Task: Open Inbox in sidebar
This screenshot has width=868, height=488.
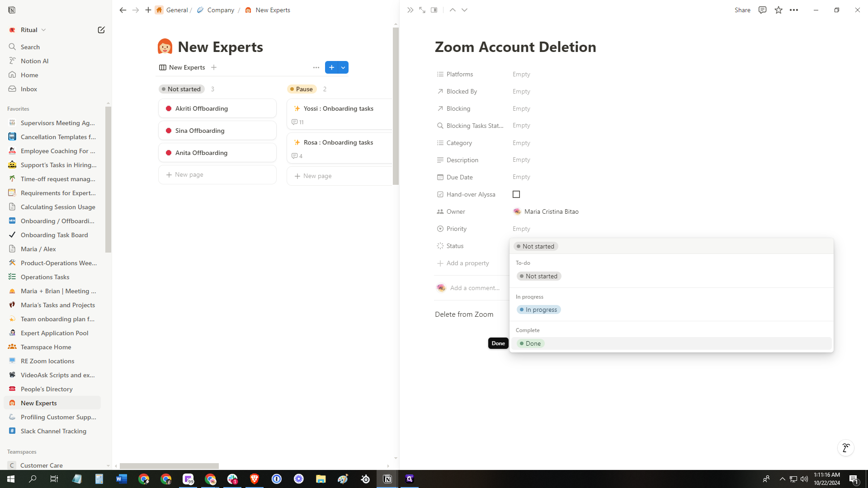Action: click(29, 89)
